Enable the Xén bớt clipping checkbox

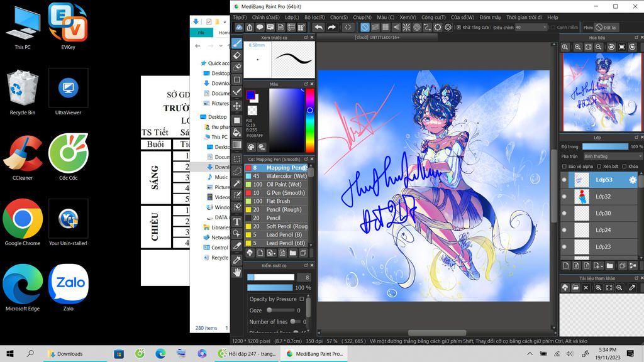pyautogui.click(x=599, y=166)
